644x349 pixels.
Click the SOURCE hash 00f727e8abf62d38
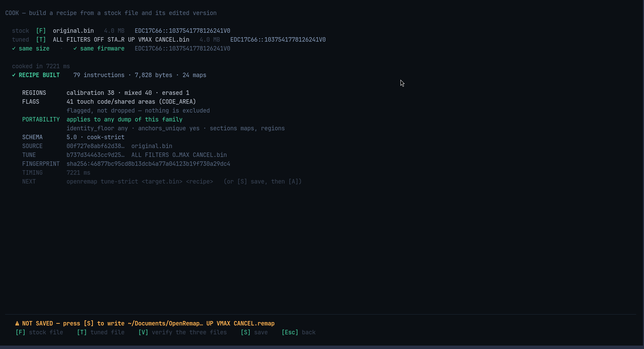pyautogui.click(x=96, y=146)
